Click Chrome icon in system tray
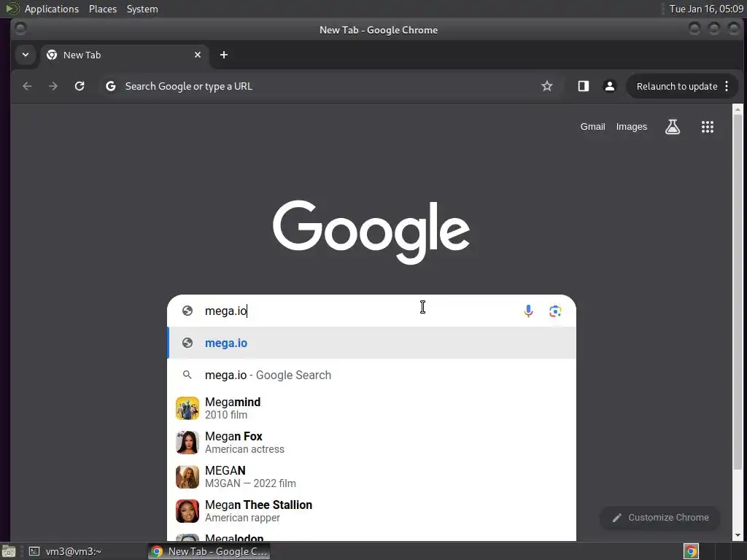The height and width of the screenshot is (560, 747). click(691, 551)
